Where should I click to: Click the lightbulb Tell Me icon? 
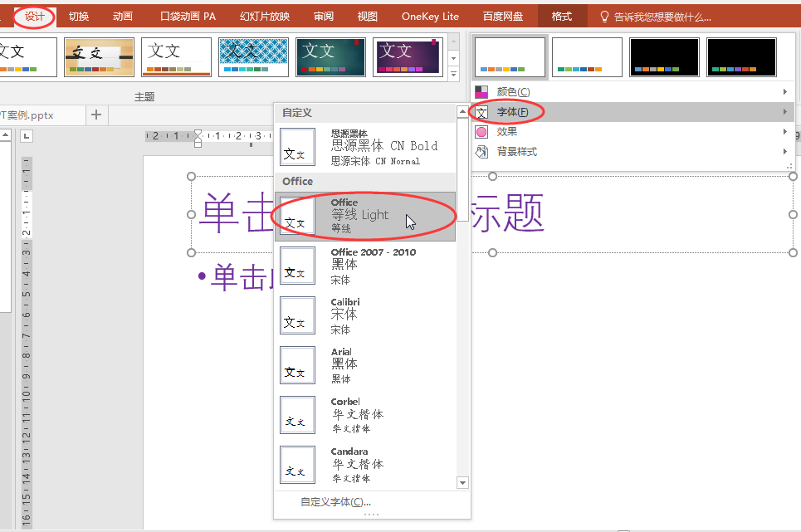coord(604,17)
